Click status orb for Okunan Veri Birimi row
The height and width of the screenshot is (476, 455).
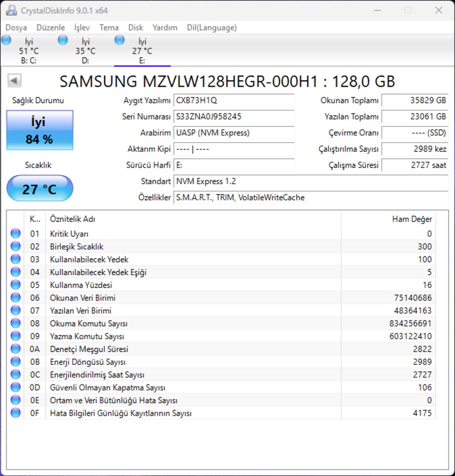coord(15,297)
